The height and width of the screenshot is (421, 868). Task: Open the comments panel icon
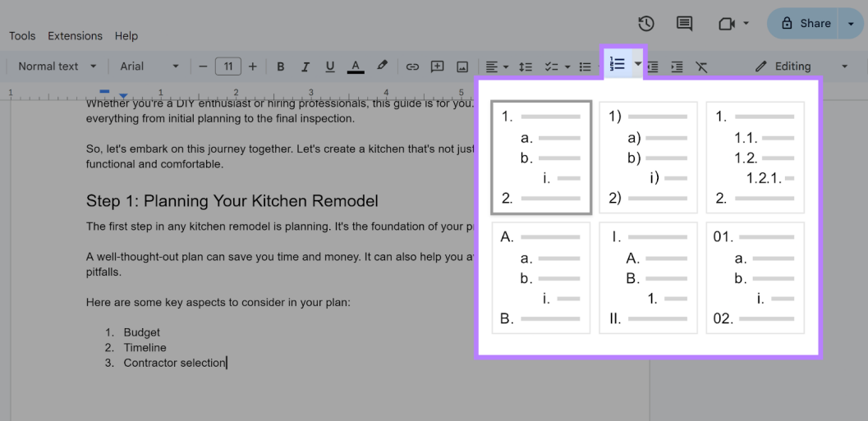pos(684,24)
